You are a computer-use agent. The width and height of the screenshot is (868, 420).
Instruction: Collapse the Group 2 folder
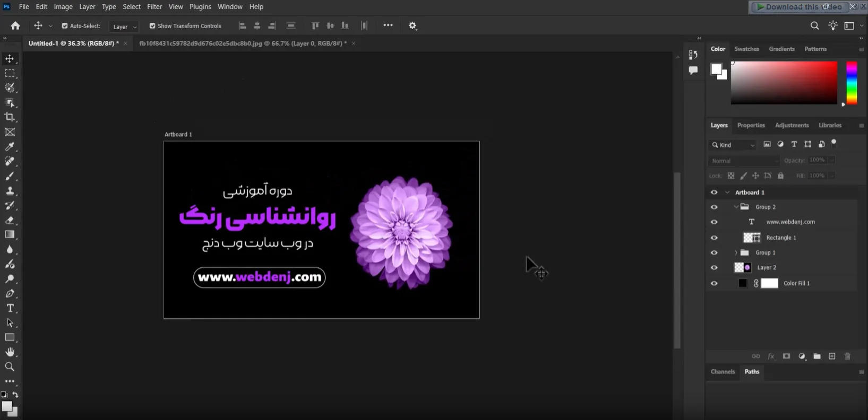(x=736, y=207)
